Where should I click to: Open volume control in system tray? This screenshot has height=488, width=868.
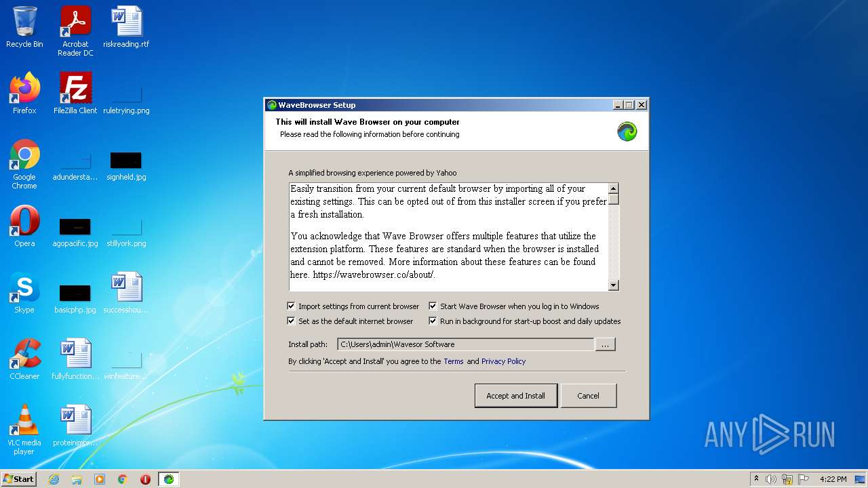click(x=770, y=479)
